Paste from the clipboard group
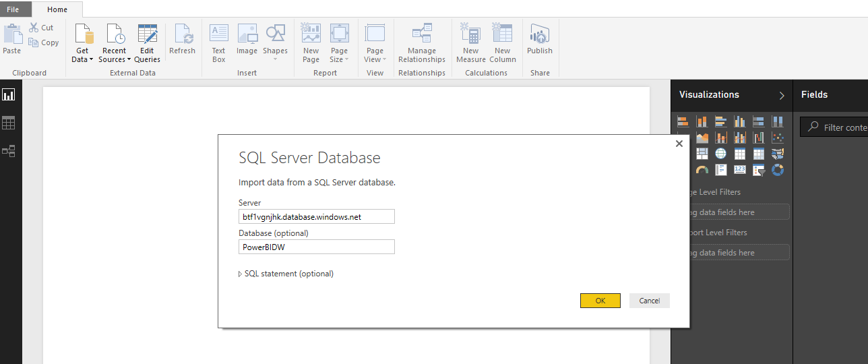The image size is (868, 364). 12,39
